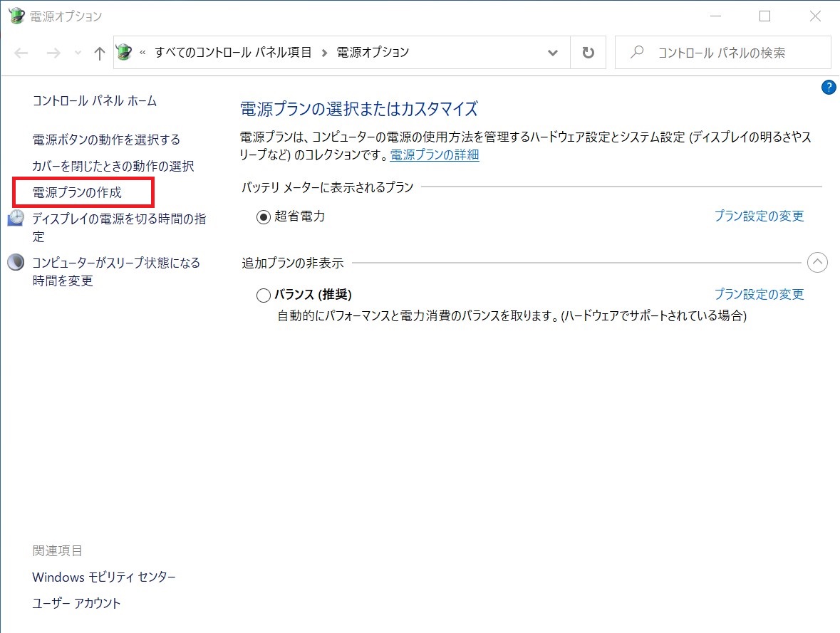Click the back navigation arrow

(x=21, y=52)
